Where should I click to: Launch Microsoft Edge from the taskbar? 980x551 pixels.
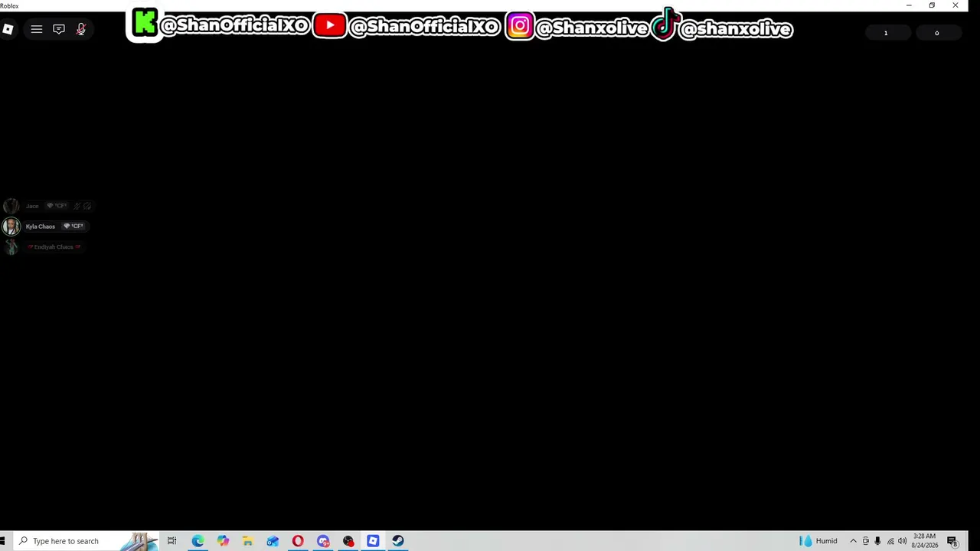point(198,541)
